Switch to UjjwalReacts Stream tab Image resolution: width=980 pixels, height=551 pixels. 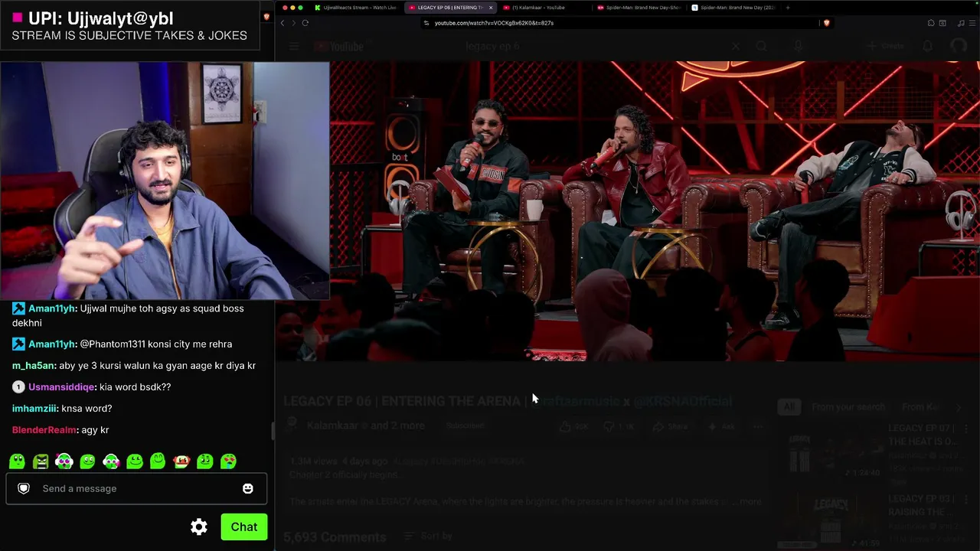tap(355, 8)
